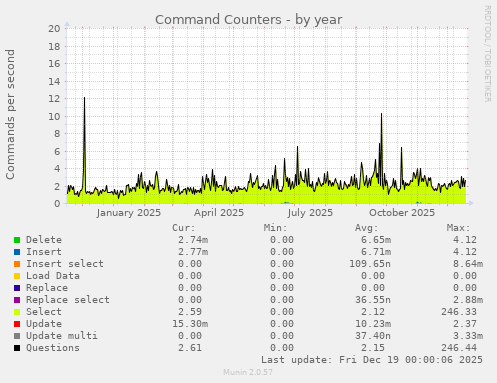Click the black Questions legend swatch

(x=17, y=348)
